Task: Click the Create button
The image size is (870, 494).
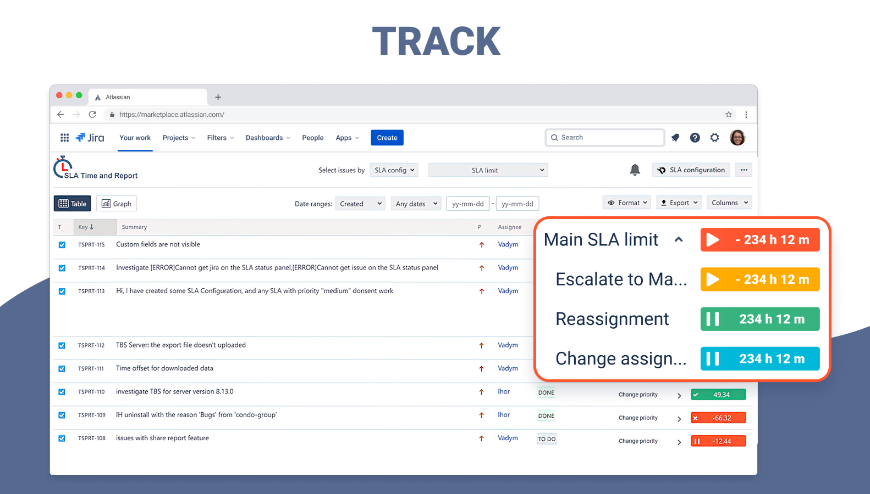Action: pyautogui.click(x=387, y=138)
